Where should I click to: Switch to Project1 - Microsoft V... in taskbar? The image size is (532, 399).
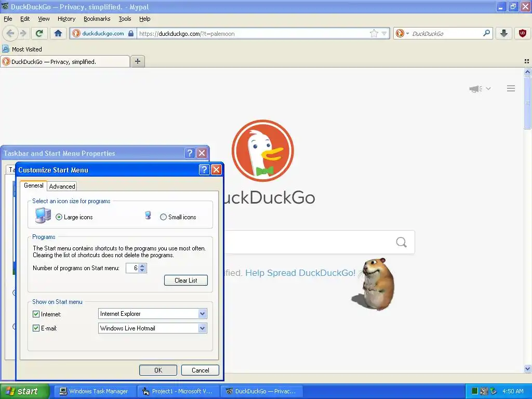[x=178, y=391]
